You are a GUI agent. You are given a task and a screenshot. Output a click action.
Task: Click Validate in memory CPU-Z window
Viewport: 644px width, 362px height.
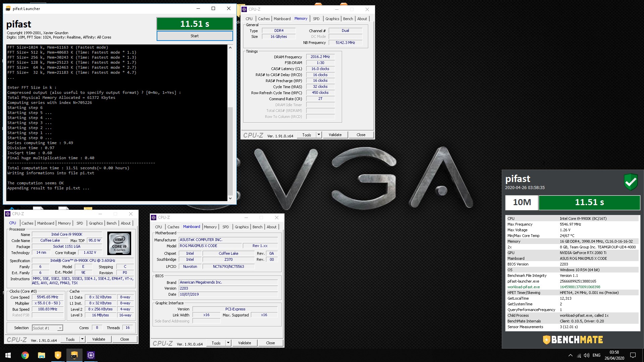[x=335, y=135]
